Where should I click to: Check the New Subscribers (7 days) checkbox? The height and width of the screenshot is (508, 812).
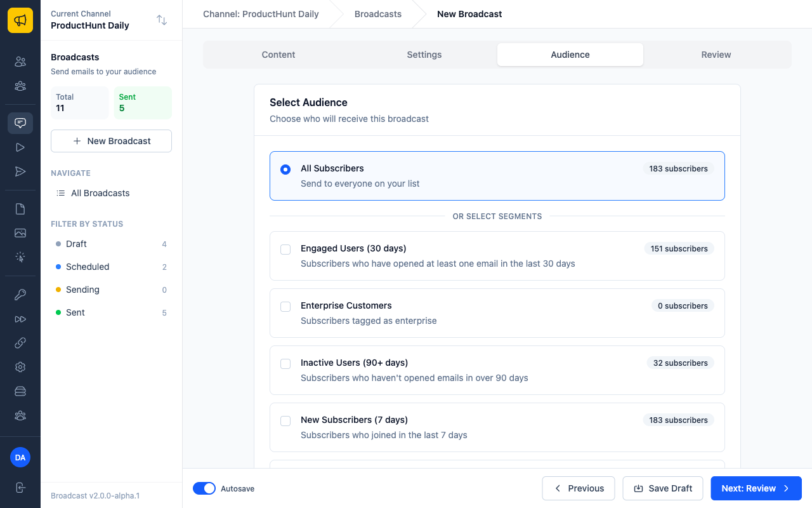coord(285,421)
